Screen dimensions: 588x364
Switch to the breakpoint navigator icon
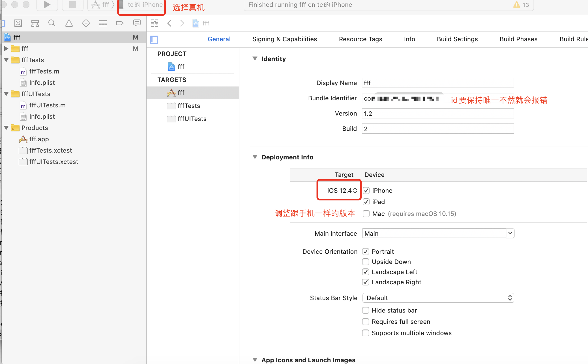pyautogui.click(x=120, y=23)
